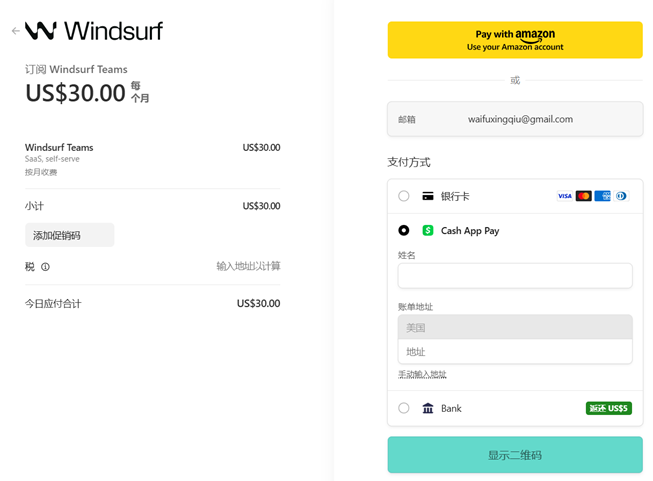Click the 显示二维码 show QR button
653x481 pixels.
point(515,455)
